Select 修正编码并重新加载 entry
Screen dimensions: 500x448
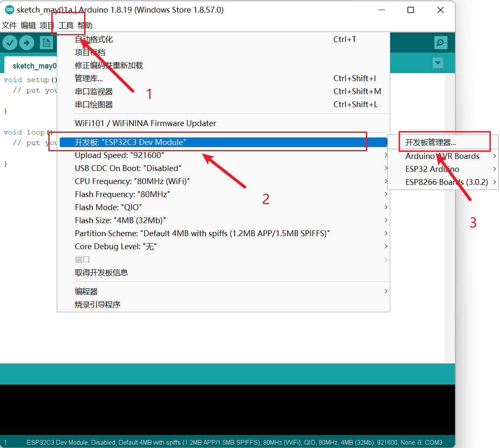tap(223, 66)
